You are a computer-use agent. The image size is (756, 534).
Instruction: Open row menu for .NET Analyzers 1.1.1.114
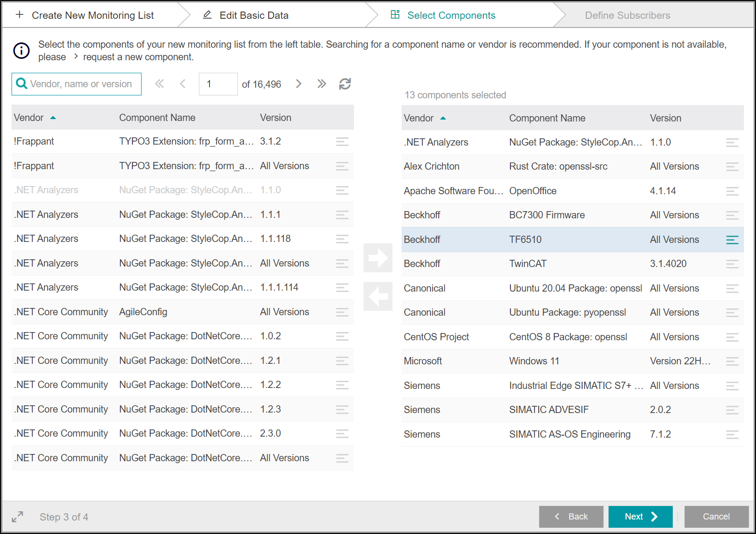pyautogui.click(x=342, y=287)
